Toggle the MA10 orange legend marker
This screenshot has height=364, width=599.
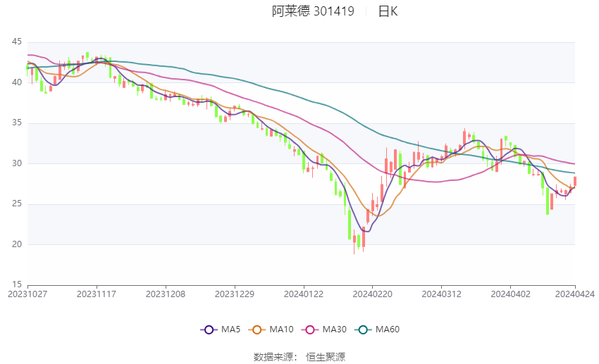(x=257, y=329)
